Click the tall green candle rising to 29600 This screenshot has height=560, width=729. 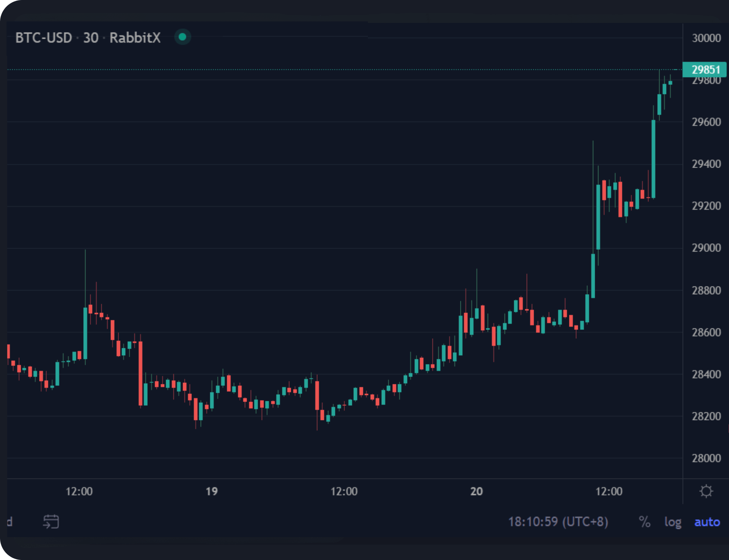[x=653, y=159]
